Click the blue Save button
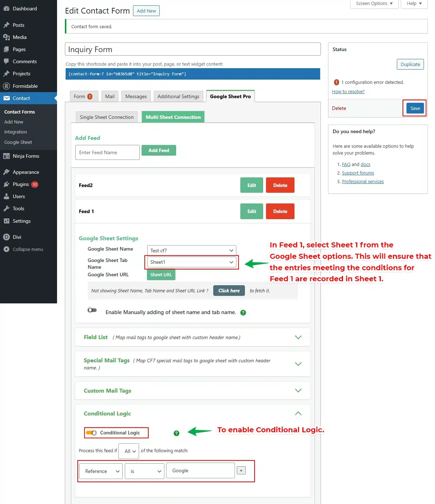 (x=415, y=108)
